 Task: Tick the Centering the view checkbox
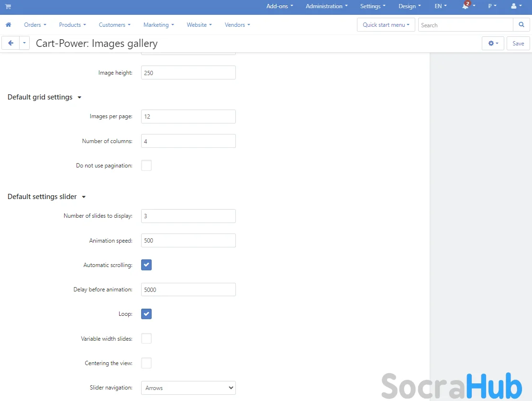146,363
